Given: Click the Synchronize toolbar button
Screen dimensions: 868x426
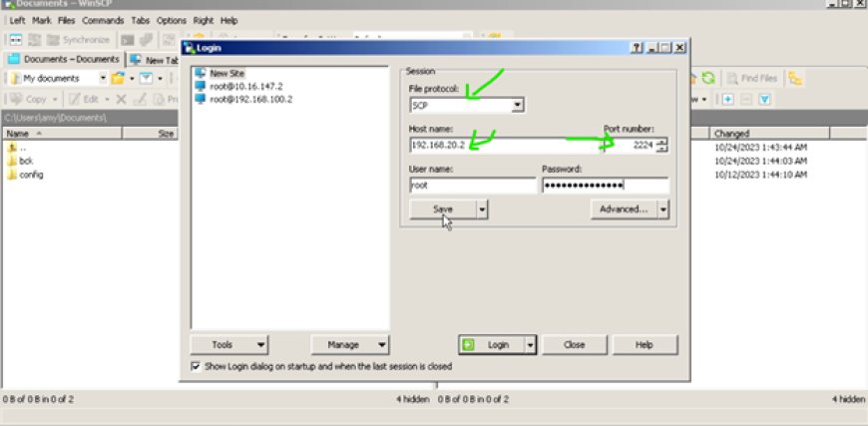Looking at the screenshot, I should coord(79,40).
